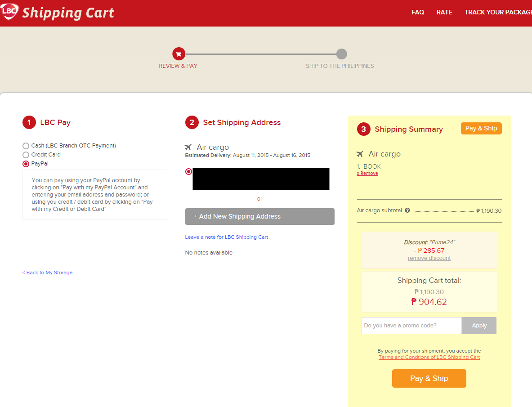Viewport: 532px width, 407px height.
Task: Click the 'No notes available' text
Action: tap(209, 253)
